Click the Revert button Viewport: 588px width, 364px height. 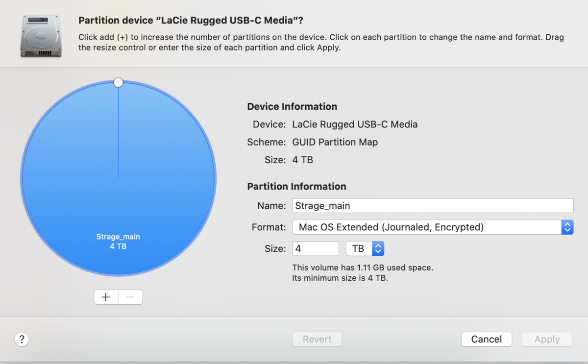pyautogui.click(x=317, y=339)
